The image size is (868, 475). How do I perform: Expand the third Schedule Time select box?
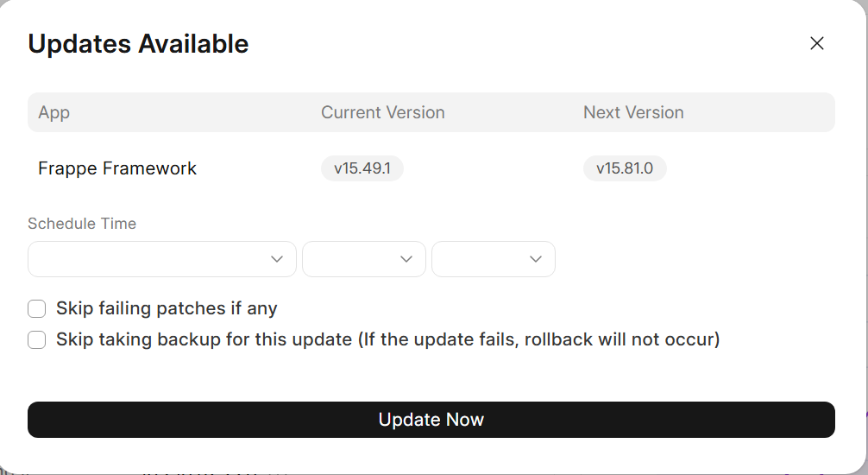pos(483,259)
